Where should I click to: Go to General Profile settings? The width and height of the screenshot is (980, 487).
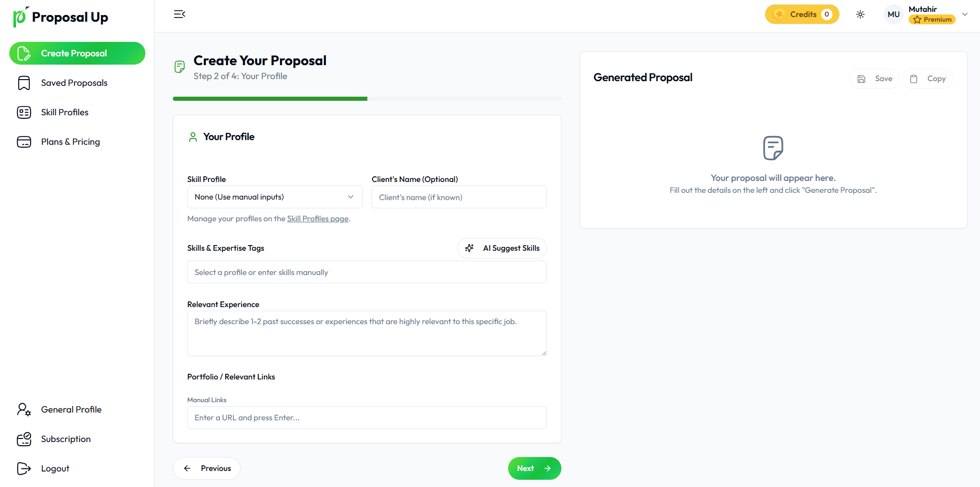pyautogui.click(x=71, y=409)
